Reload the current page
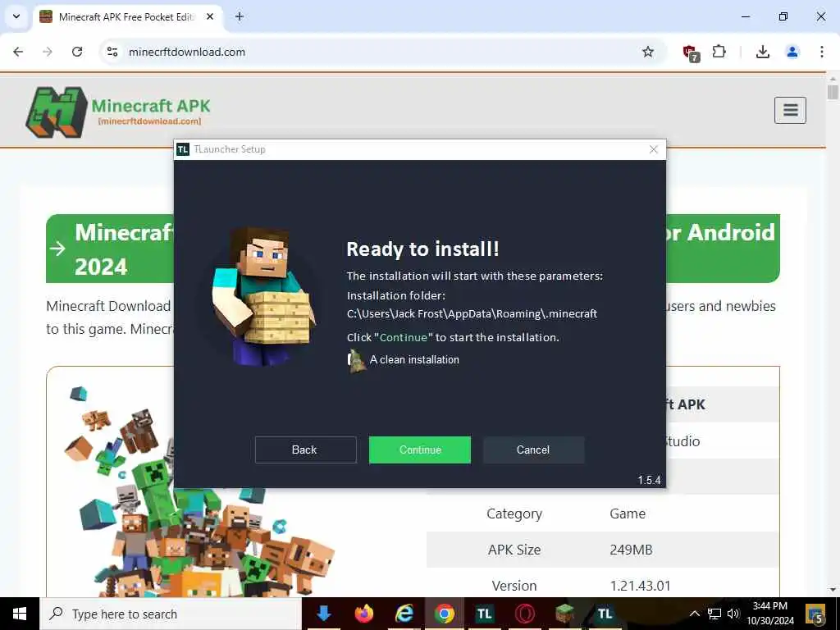 tap(77, 52)
